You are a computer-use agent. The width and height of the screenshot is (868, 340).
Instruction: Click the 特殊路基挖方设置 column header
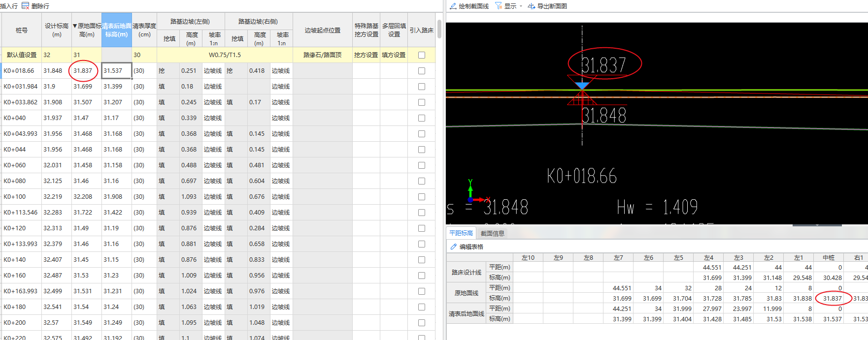coord(367,30)
